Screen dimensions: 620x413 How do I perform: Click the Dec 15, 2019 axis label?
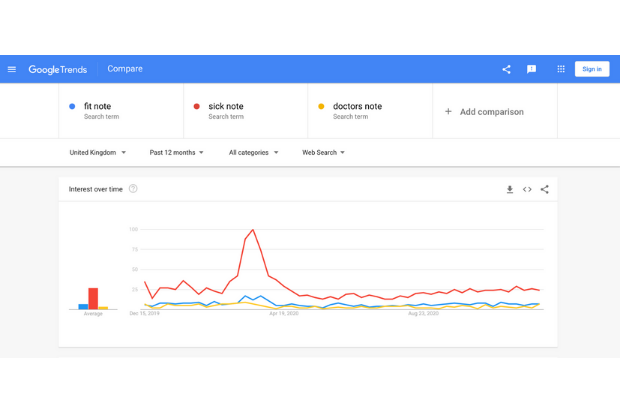(145, 313)
